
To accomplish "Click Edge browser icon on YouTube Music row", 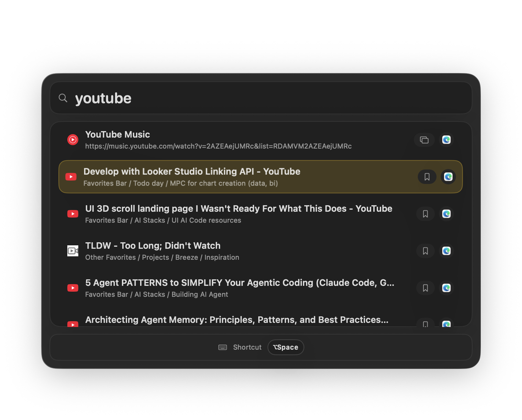I will (446, 140).
